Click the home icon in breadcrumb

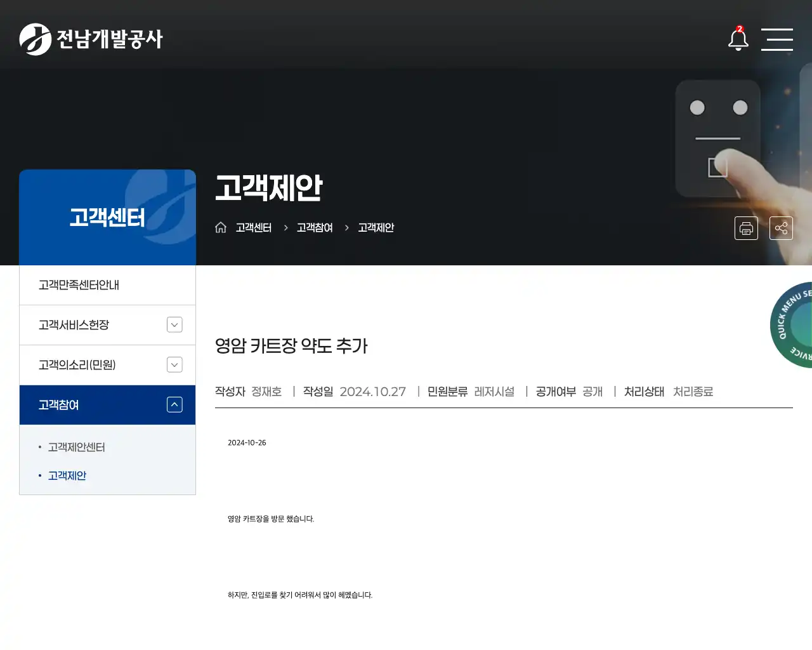click(x=221, y=227)
